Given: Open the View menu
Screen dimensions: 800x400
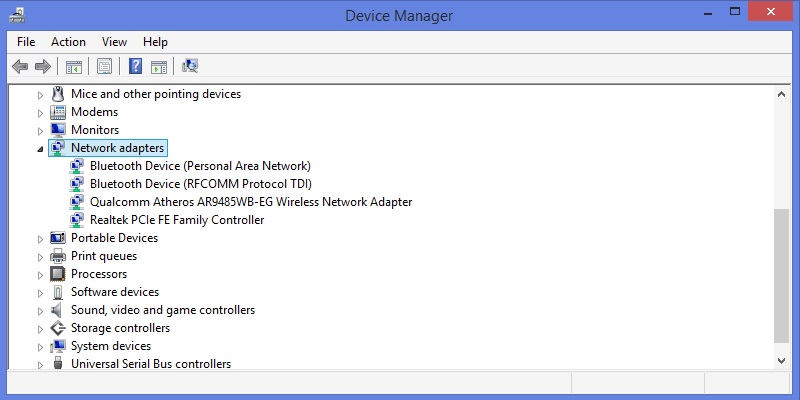Looking at the screenshot, I should click(x=114, y=42).
